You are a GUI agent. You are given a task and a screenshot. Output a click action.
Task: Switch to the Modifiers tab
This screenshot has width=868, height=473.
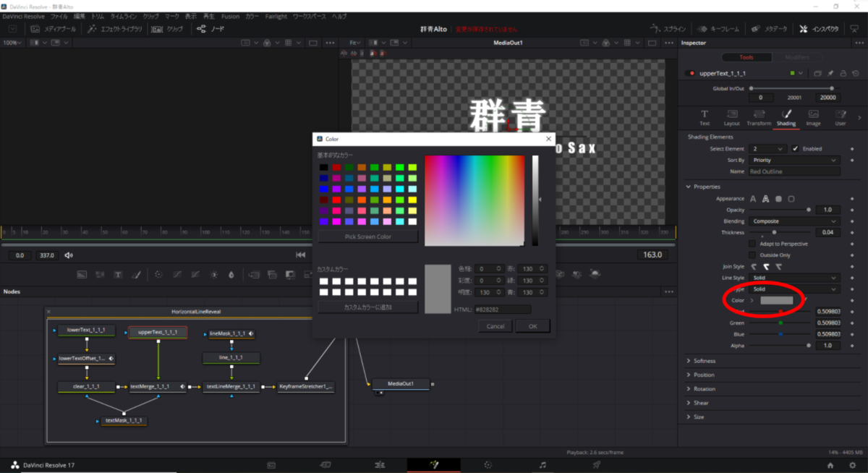(x=796, y=57)
